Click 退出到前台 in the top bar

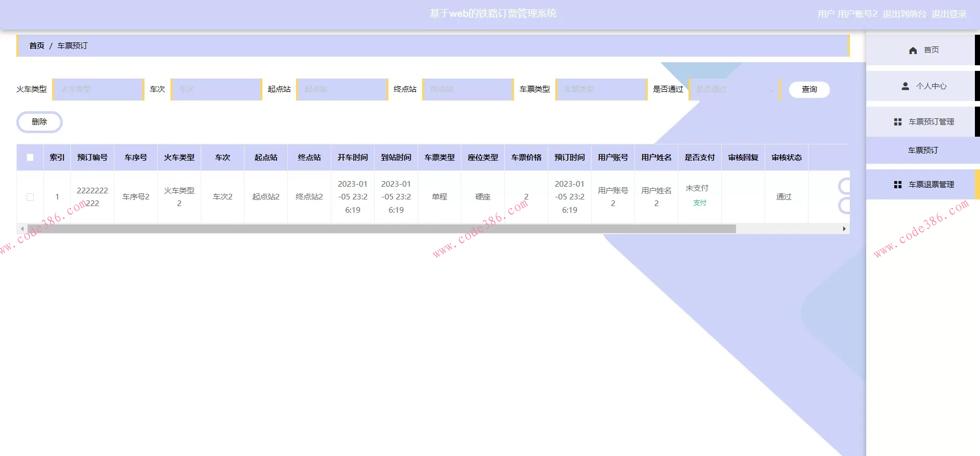[x=904, y=14]
